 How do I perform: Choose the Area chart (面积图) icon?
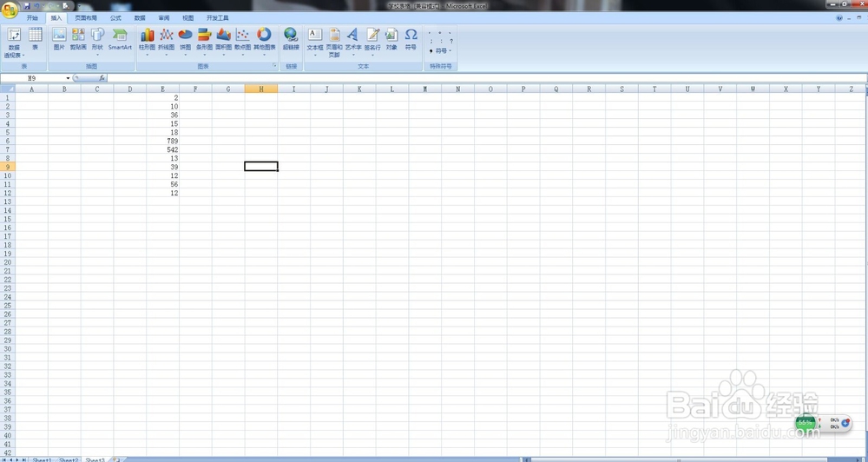pos(224,35)
